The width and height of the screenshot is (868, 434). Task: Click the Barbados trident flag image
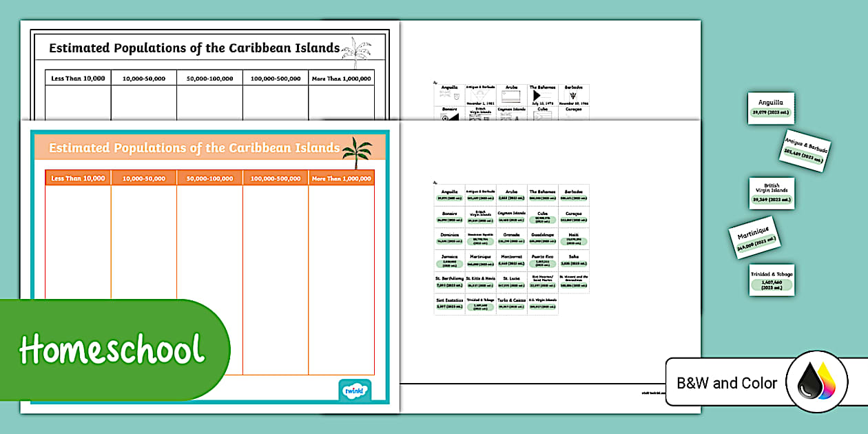coord(573,96)
